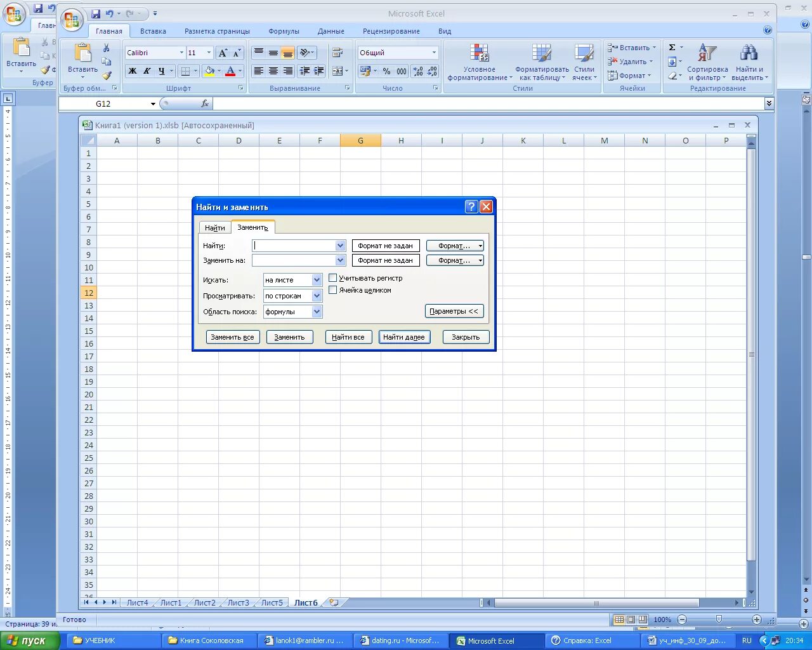This screenshot has width=812, height=650.
Task: Open the Вставка ribbon tab
Action: click(x=153, y=31)
